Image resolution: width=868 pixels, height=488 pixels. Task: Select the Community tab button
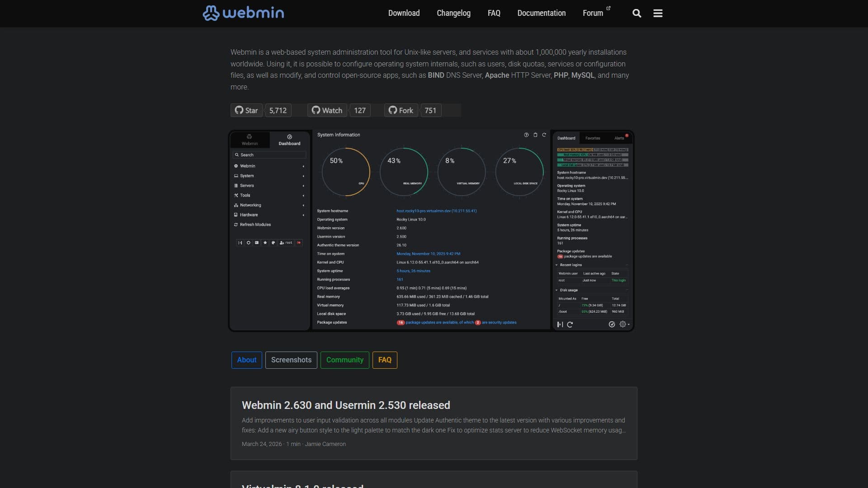pos(344,360)
